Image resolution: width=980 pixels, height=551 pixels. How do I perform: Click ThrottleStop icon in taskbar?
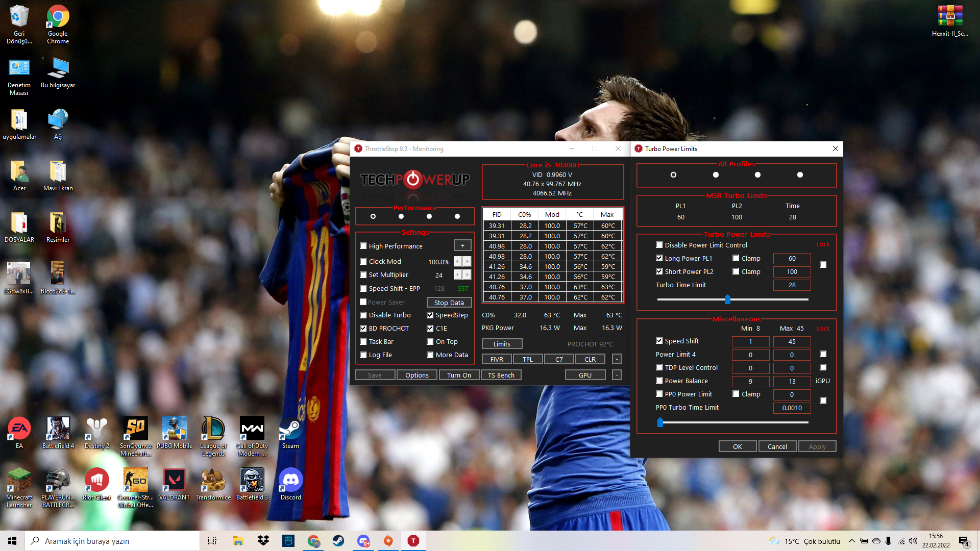tap(413, 541)
